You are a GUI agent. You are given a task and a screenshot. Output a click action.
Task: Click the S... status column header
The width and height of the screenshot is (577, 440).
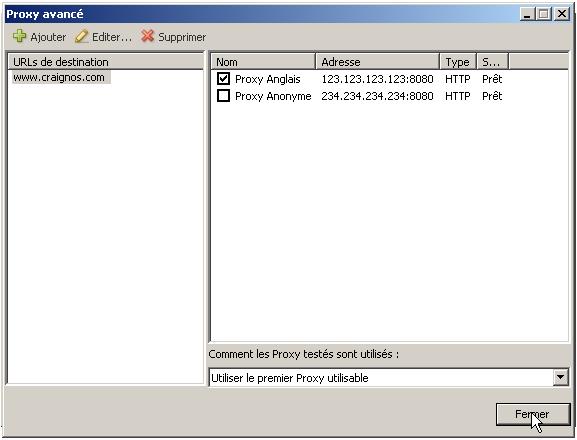492,62
